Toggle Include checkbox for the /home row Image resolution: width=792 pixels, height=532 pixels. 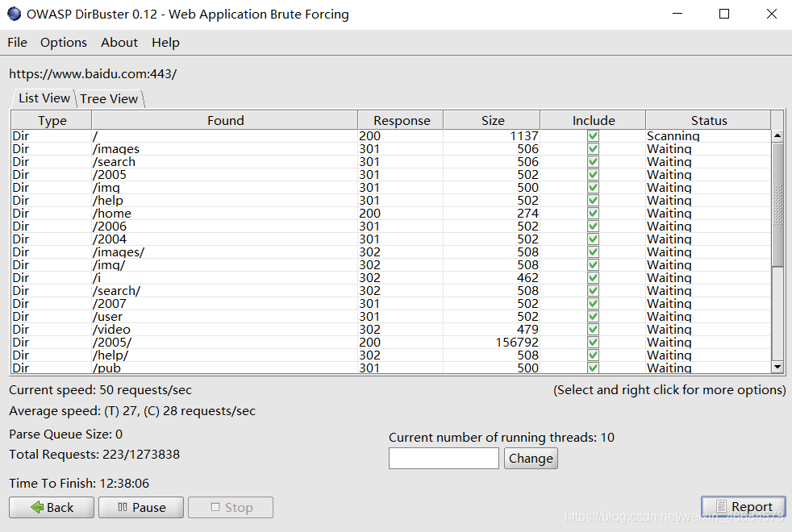pyautogui.click(x=593, y=213)
